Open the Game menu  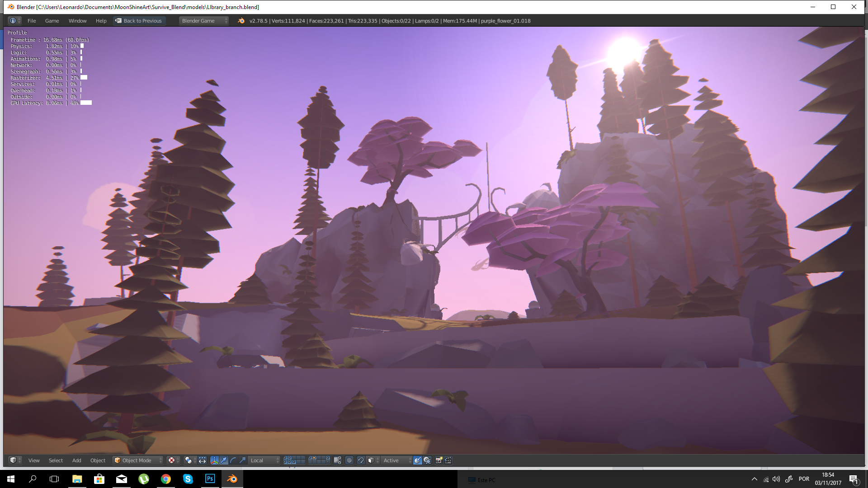(52, 20)
